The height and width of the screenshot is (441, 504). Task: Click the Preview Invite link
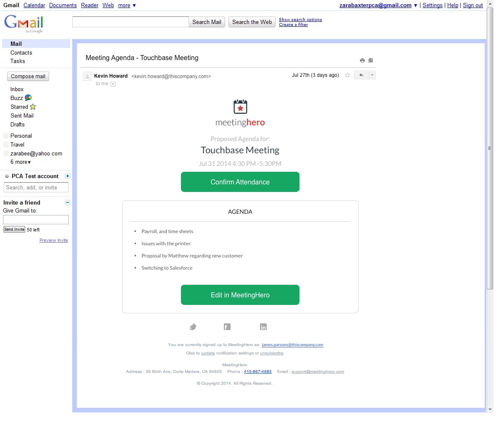point(54,241)
